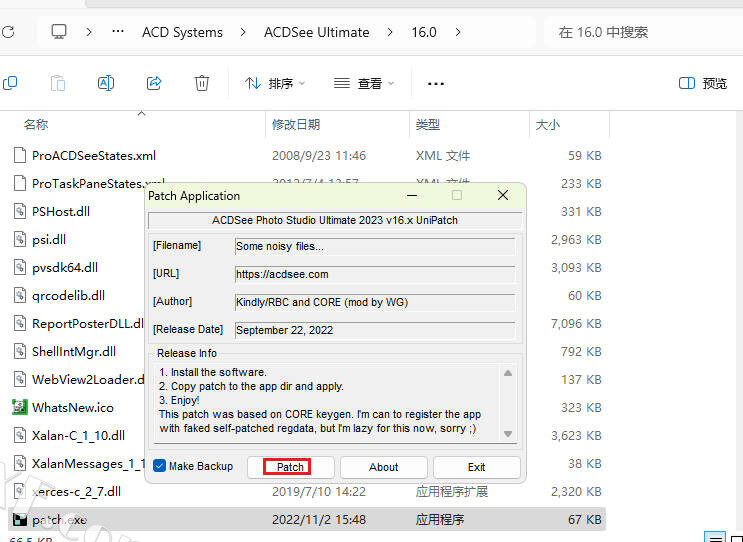This screenshot has width=743, height=542.
Task: Select file PSHost.dll
Action: pyautogui.click(x=61, y=211)
